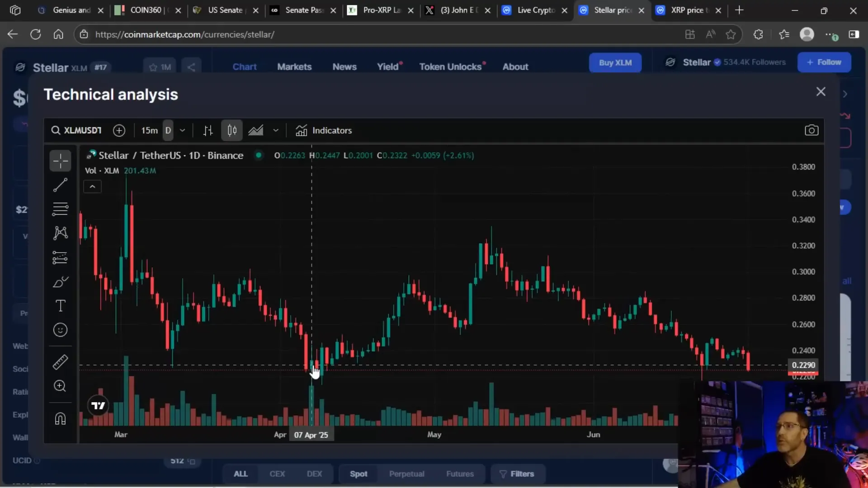Share the Stellar page
This screenshot has height=488, width=868.
tap(191, 67)
